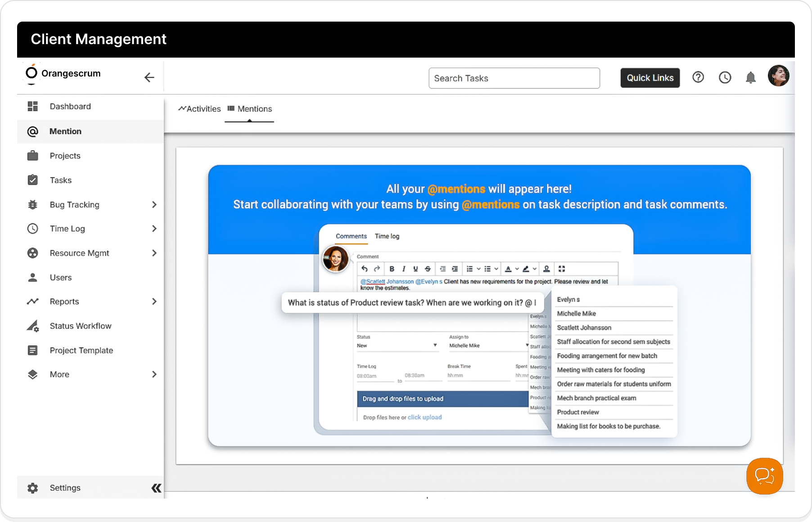
Task: Click the Quick Links button
Action: pyautogui.click(x=650, y=78)
